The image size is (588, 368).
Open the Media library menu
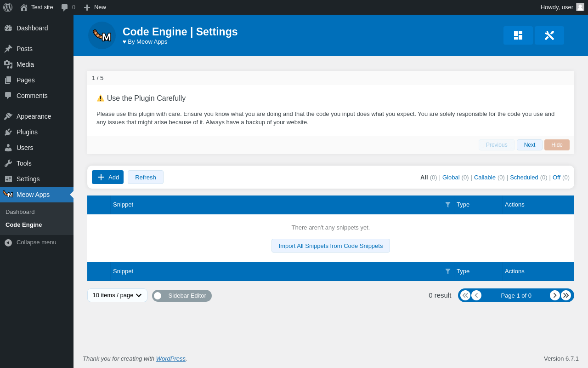point(37,64)
